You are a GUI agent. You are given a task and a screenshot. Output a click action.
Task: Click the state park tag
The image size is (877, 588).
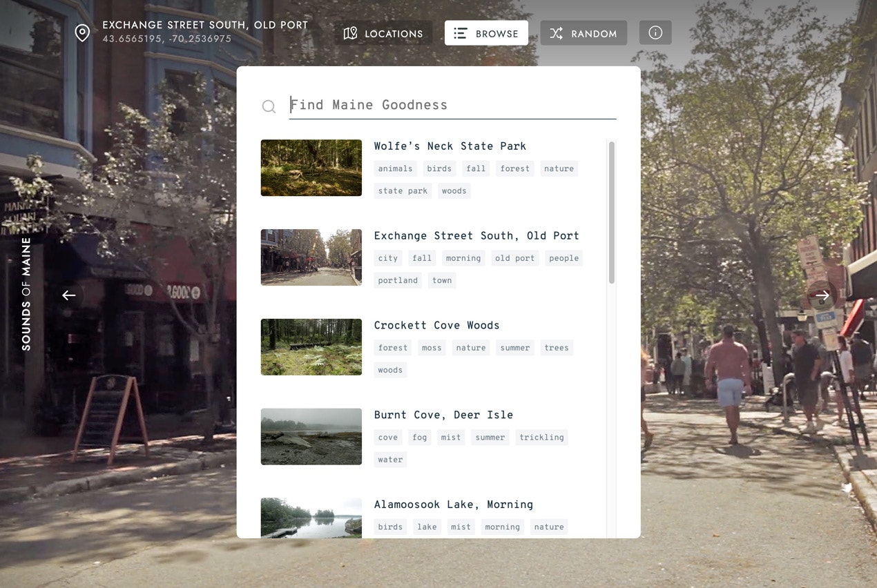click(x=403, y=190)
